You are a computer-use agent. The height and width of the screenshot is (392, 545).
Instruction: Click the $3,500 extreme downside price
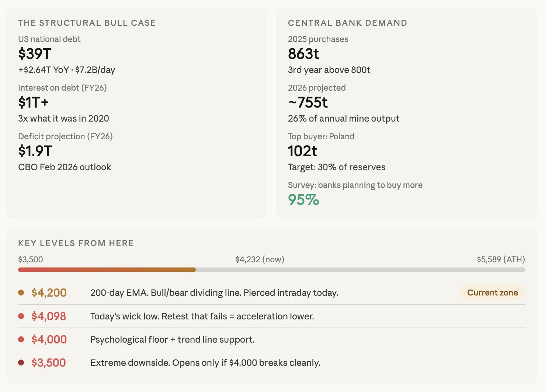(x=49, y=363)
